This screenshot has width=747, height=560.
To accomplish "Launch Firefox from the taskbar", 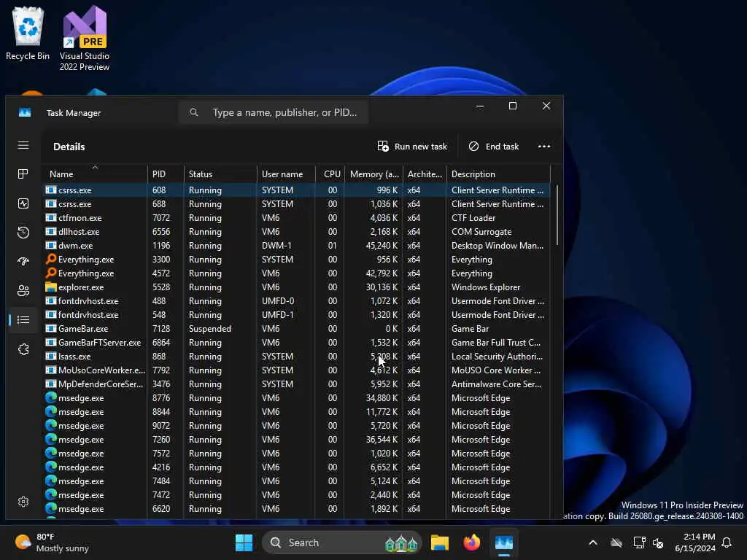I will coord(472,542).
